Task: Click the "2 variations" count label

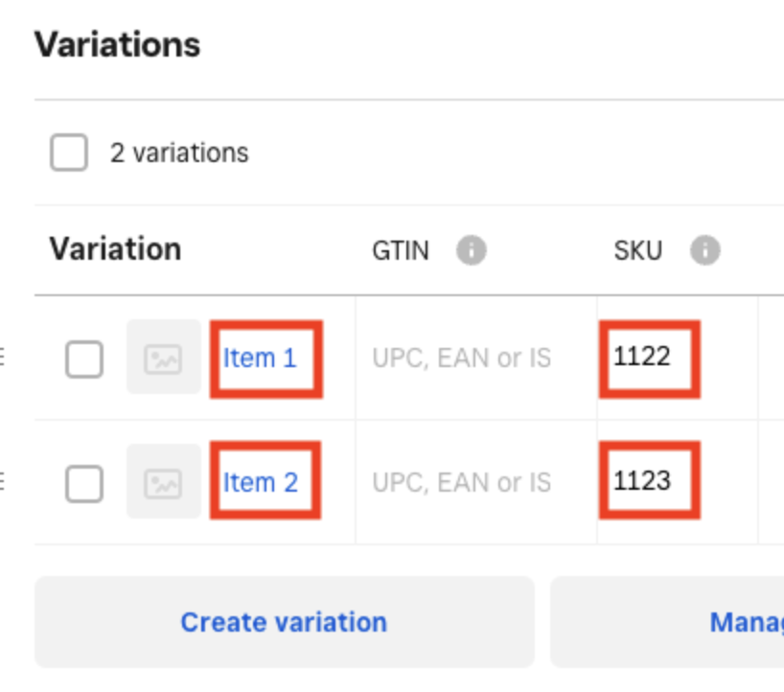Action: 179,152
